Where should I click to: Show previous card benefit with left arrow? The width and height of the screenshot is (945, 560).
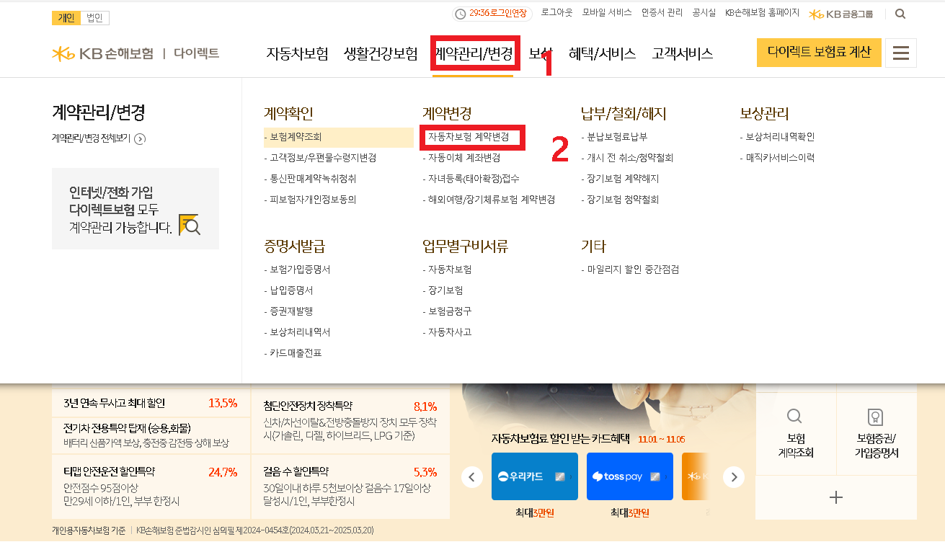[472, 476]
